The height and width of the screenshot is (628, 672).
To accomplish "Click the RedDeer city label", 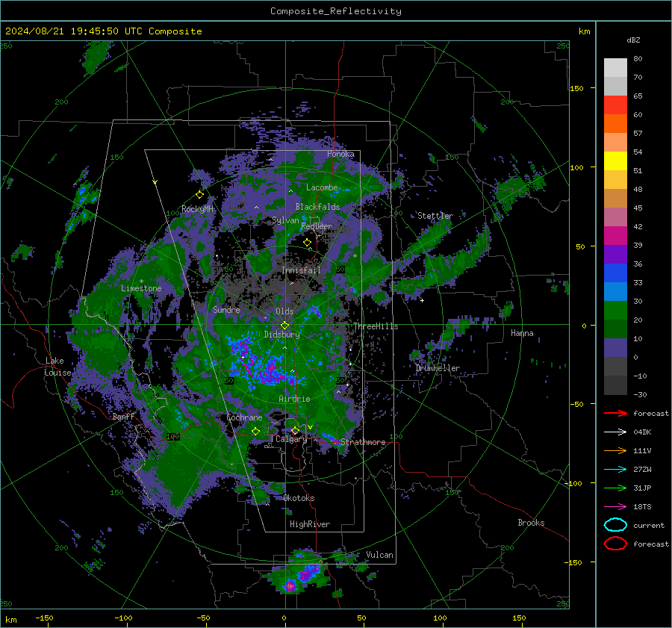I will click(x=317, y=226).
